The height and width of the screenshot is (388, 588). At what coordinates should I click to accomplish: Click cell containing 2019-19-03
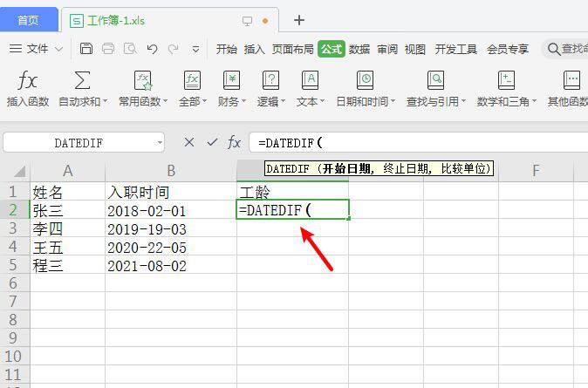[x=171, y=228]
